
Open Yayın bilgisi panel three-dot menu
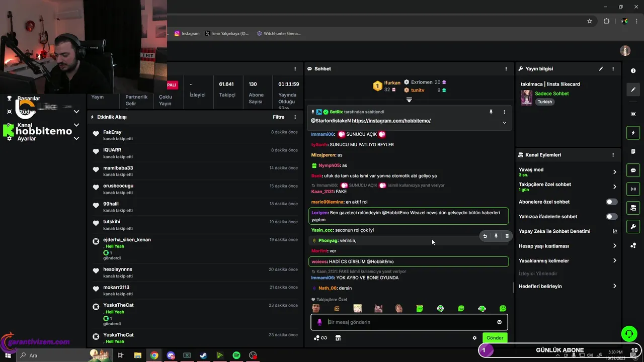[x=613, y=68]
